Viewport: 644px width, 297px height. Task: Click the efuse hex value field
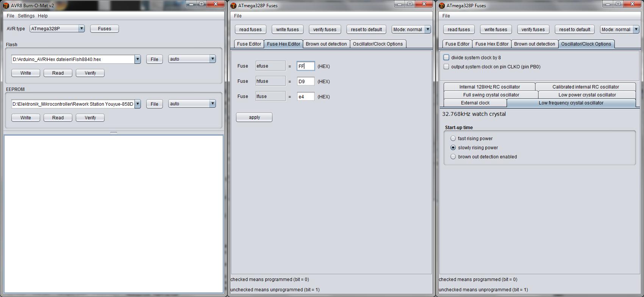(x=306, y=66)
